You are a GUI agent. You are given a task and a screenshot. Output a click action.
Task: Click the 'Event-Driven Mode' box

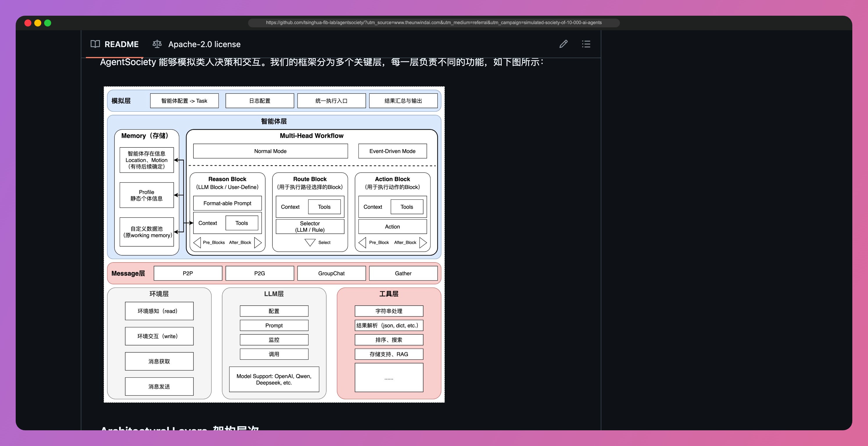click(392, 151)
